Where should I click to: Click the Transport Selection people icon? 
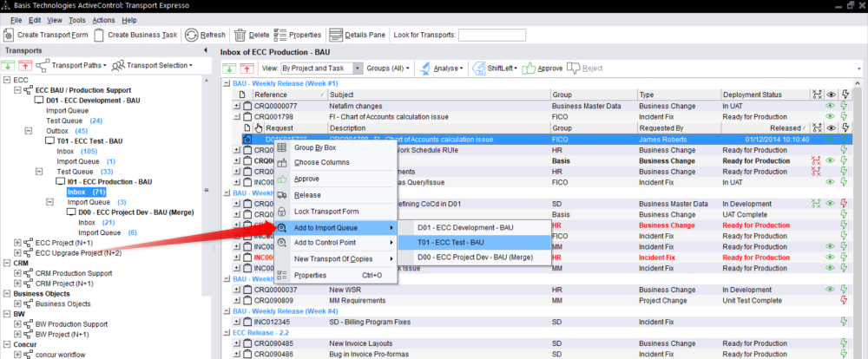click(117, 66)
